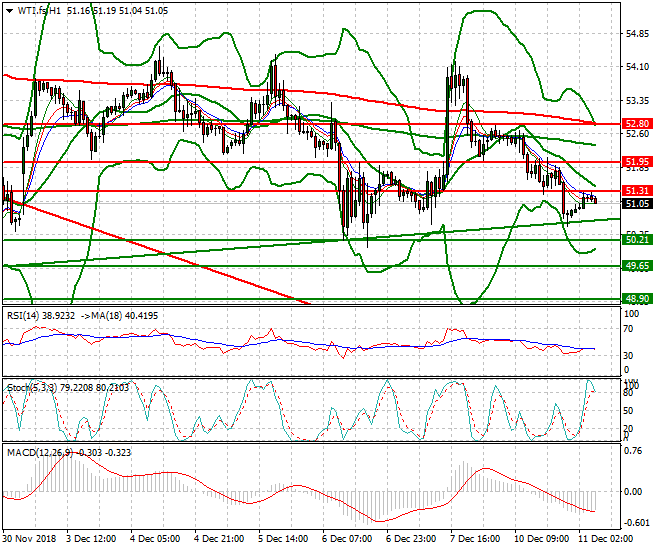
Task: Click the current price label 51.05
Action: 638,204
